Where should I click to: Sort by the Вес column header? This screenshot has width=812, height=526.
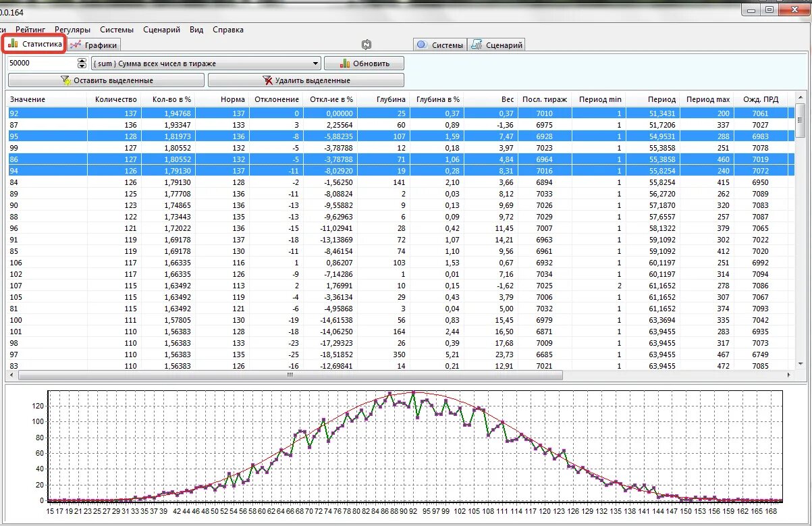pos(491,99)
